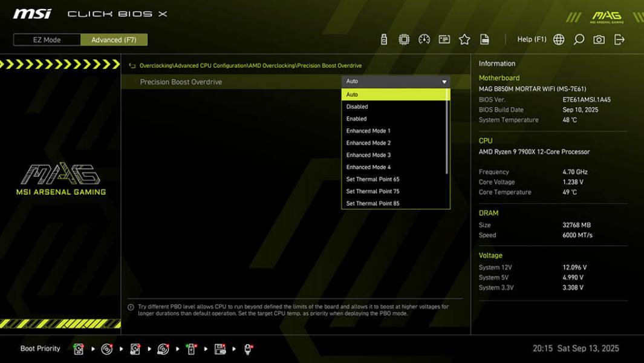Change language via the globe icon
This screenshot has width=644, height=363.
click(559, 39)
